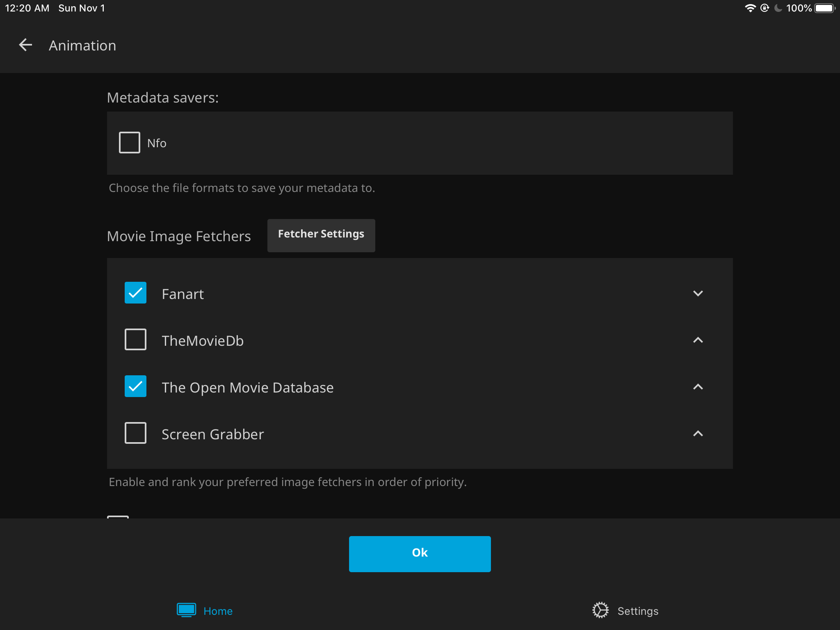Select the Metadata savers heading
The height and width of the screenshot is (630, 840).
pos(163,98)
